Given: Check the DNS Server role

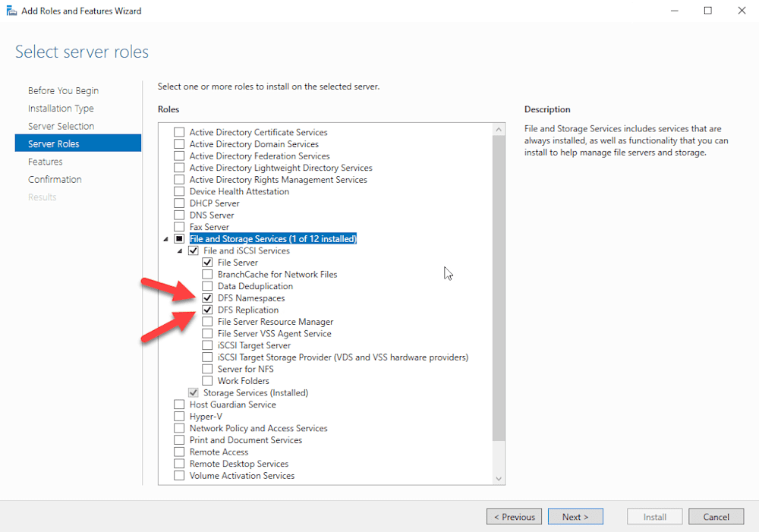Looking at the screenshot, I should [179, 215].
